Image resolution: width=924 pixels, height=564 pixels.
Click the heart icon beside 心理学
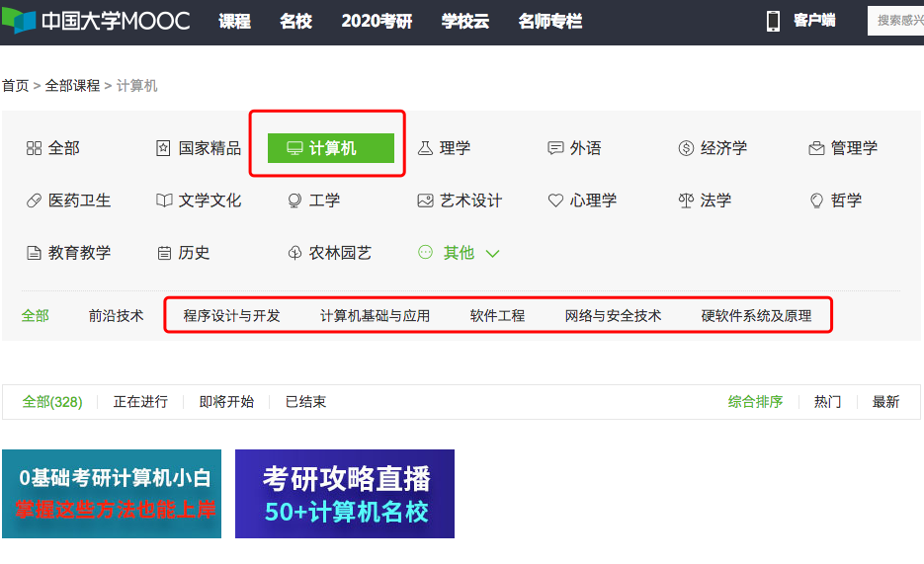[x=555, y=201]
